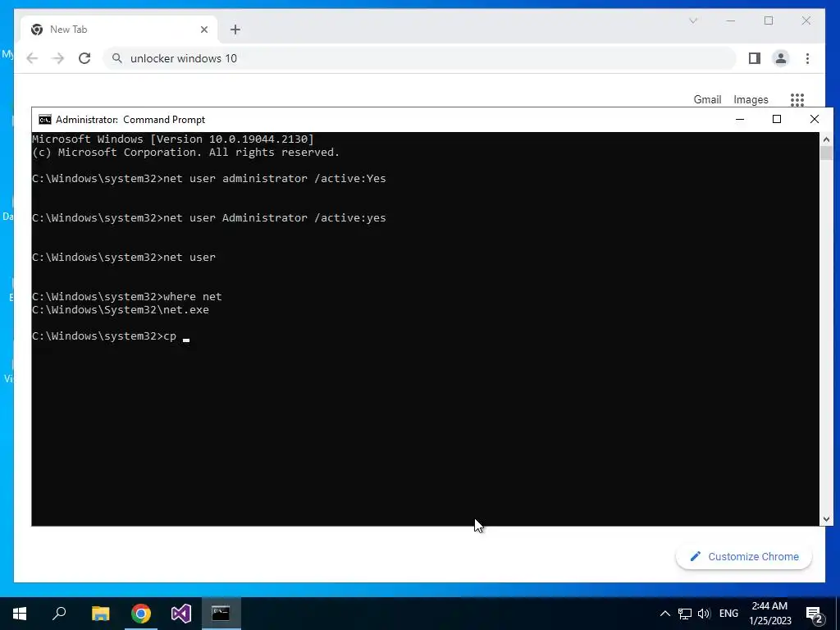Click Customize Chrome button
Screen dimensions: 840x630
tap(743, 557)
